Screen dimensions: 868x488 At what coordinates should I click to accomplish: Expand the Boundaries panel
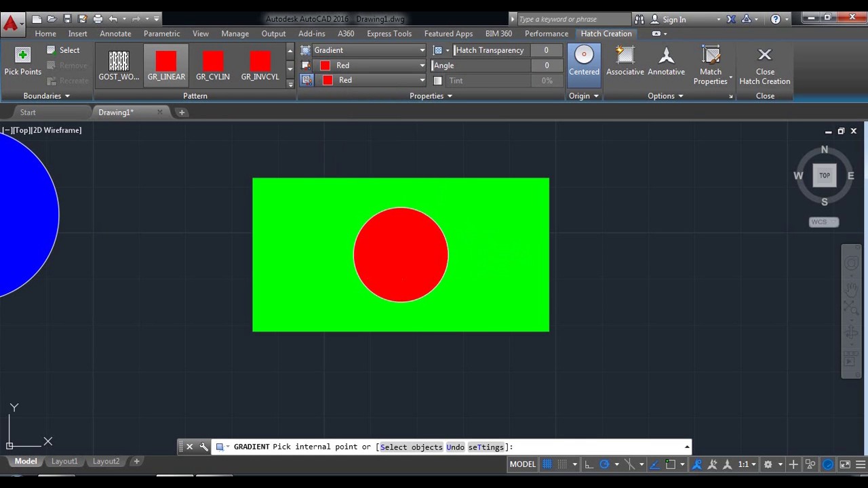pos(46,96)
